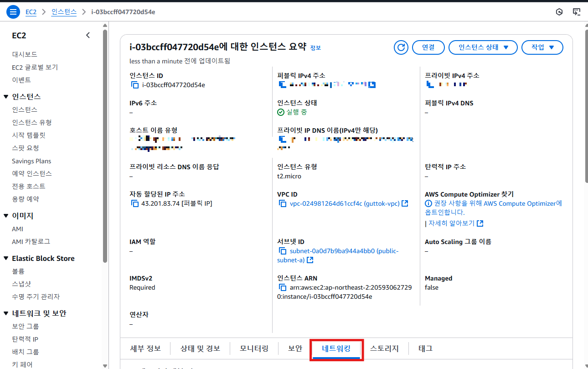Open the hexagon icon in top bar

559,12
